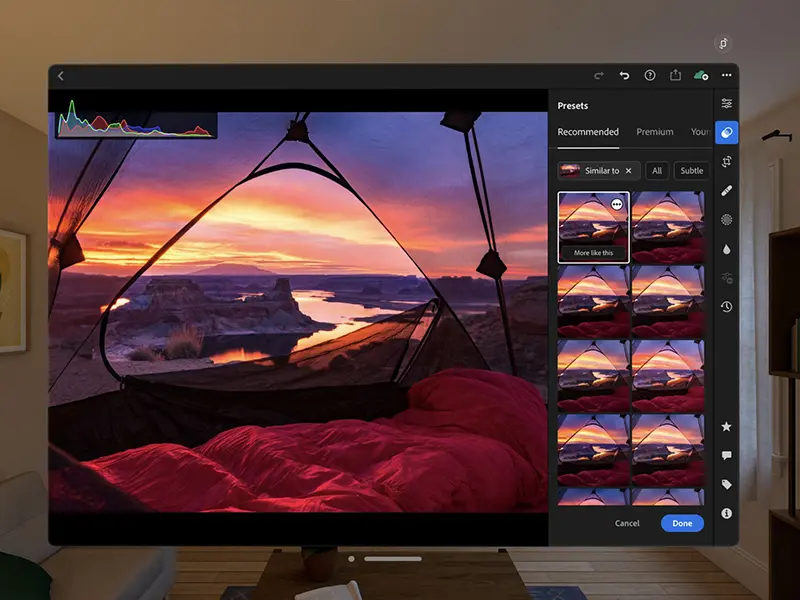The image size is (800, 600).
Task: Toggle the Subtle preset filter
Action: coord(691,171)
